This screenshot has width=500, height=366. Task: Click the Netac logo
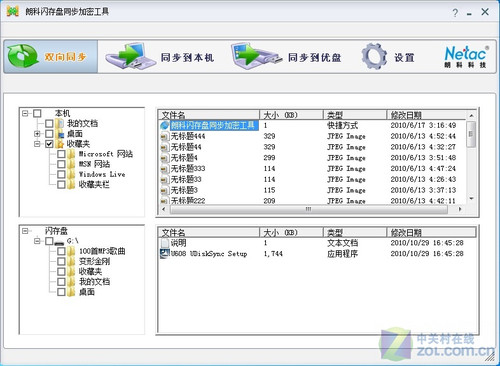click(x=466, y=56)
